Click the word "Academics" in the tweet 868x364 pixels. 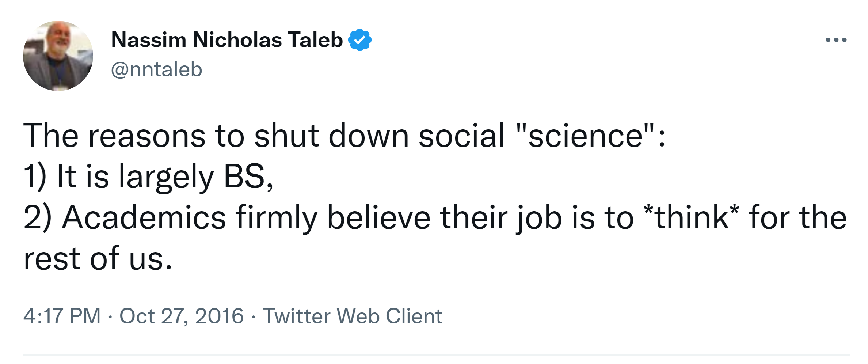coord(144,218)
